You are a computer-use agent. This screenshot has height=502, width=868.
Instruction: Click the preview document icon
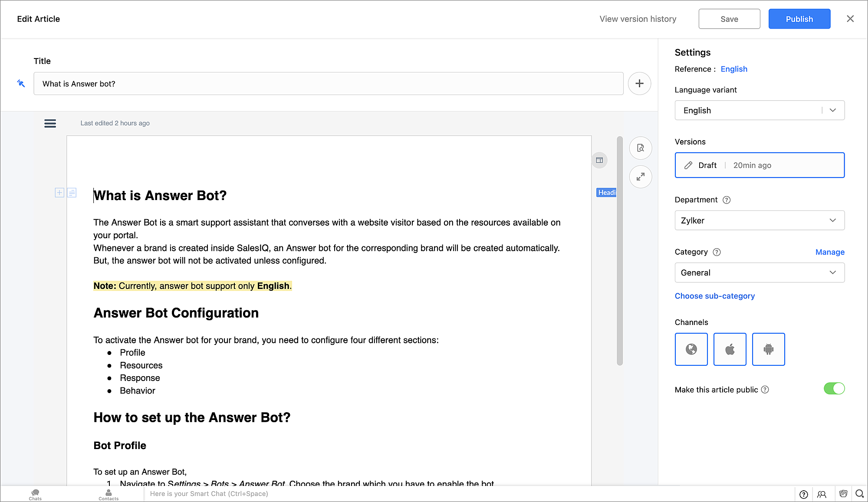pos(640,148)
